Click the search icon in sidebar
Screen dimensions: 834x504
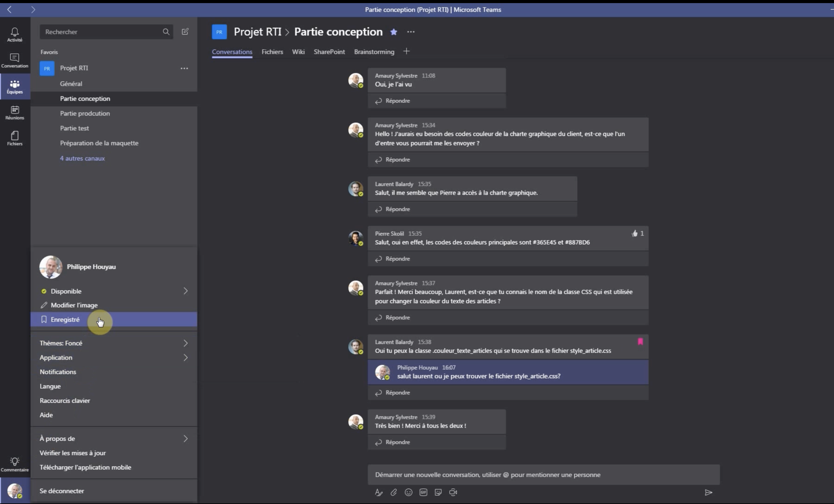coord(166,31)
